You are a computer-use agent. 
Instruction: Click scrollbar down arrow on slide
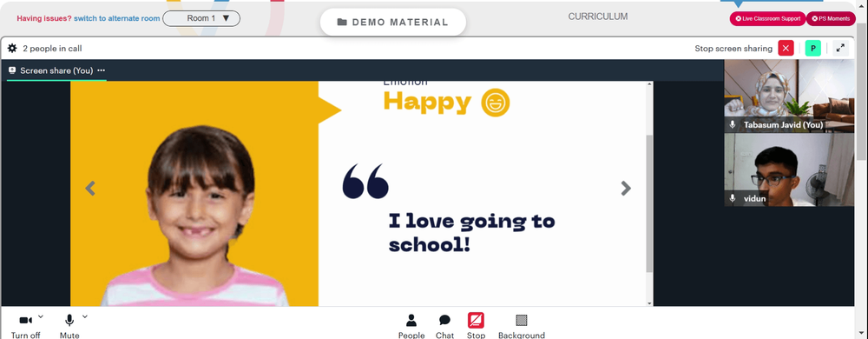pos(649,303)
